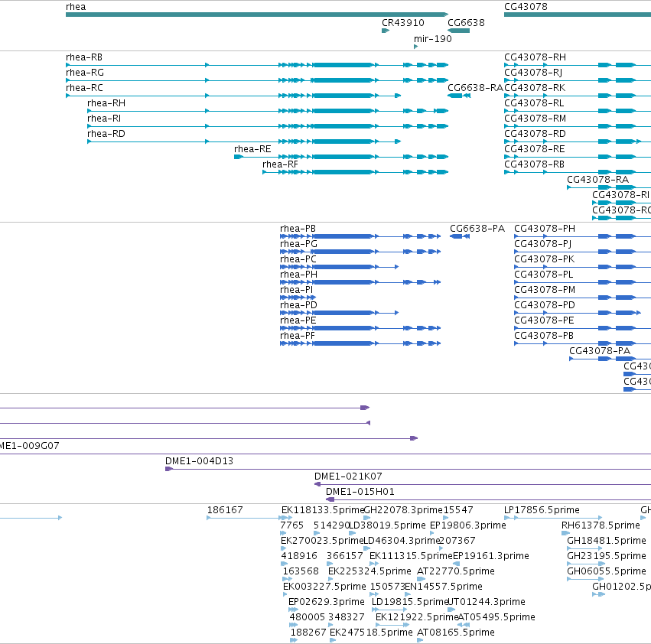Click EST label EP02629.3prime
Viewport: 651px width, 644px height.
[327, 602]
